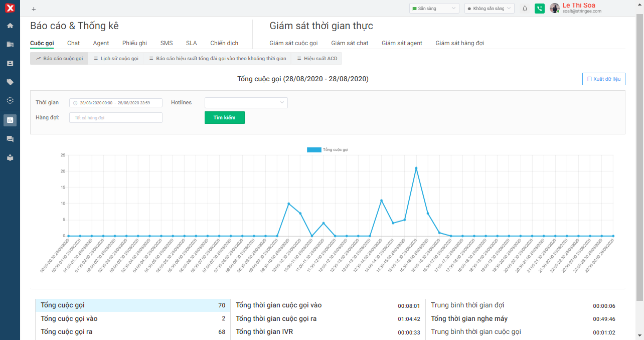Open the chat bubbles icon in sidebar
The width and height of the screenshot is (644, 340).
[10, 139]
